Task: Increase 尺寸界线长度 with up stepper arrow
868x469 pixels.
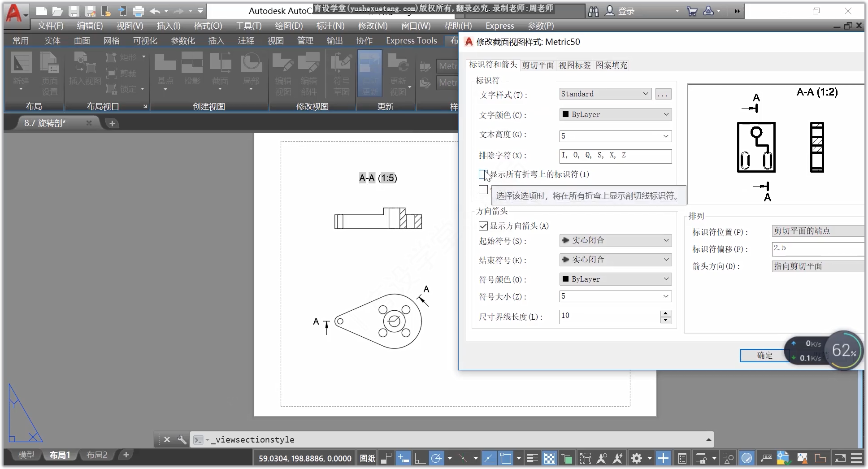Action: click(666, 313)
